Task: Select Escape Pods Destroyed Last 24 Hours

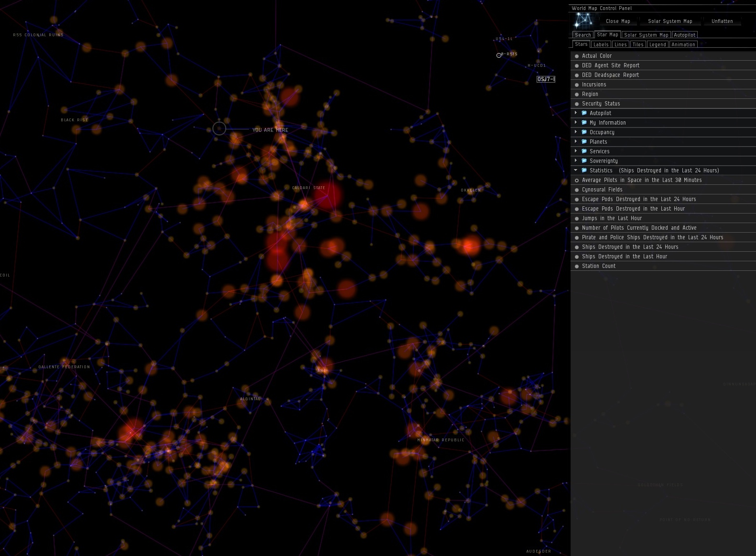Action: pos(663,199)
